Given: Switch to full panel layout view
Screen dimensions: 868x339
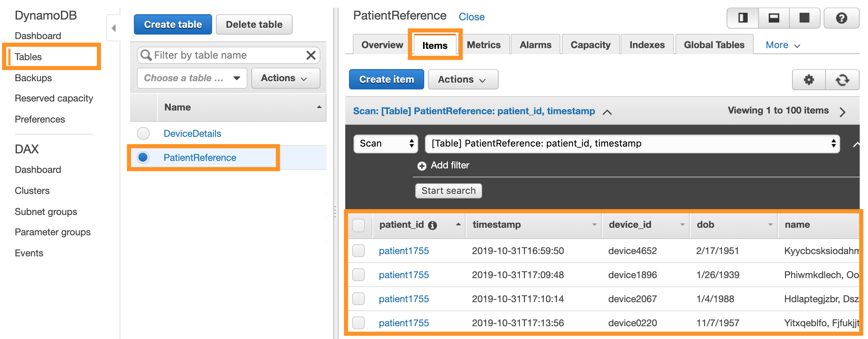Looking at the screenshot, I should (x=804, y=18).
